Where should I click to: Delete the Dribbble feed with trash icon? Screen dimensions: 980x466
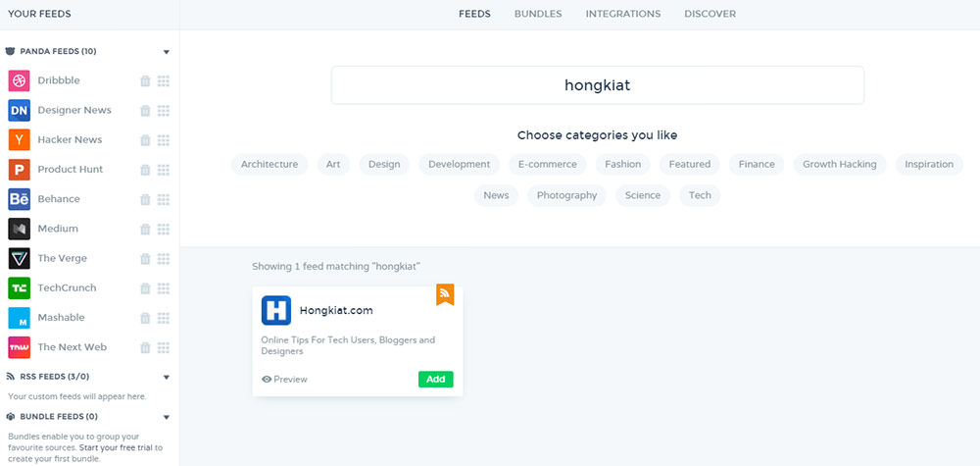[145, 80]
